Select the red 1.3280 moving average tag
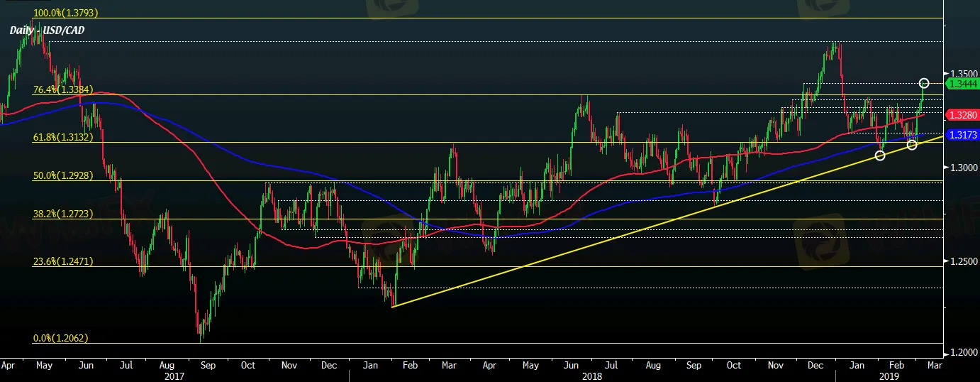The width and height of the screenshot is (980, 382). pyautogui.click(x=962, y=115)
